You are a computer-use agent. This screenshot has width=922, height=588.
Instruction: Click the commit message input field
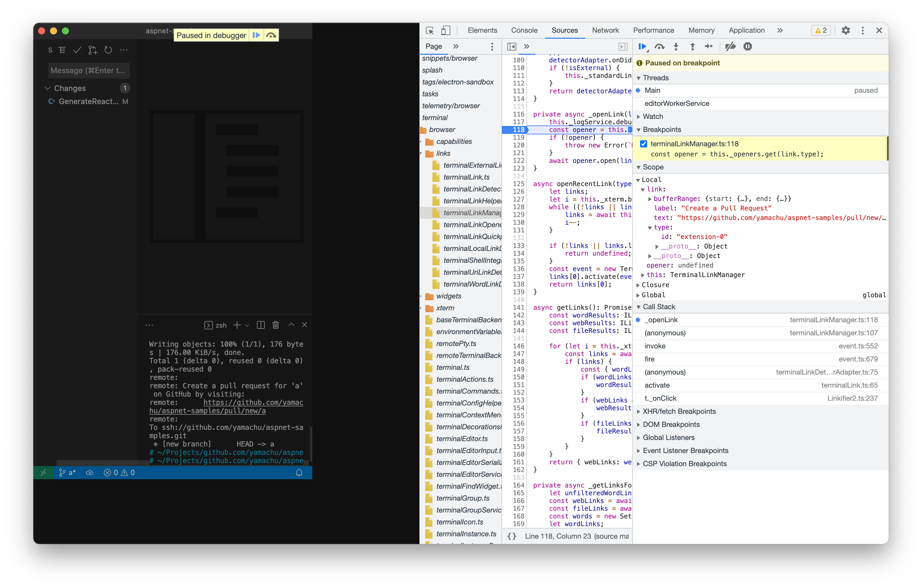point(88,70)
